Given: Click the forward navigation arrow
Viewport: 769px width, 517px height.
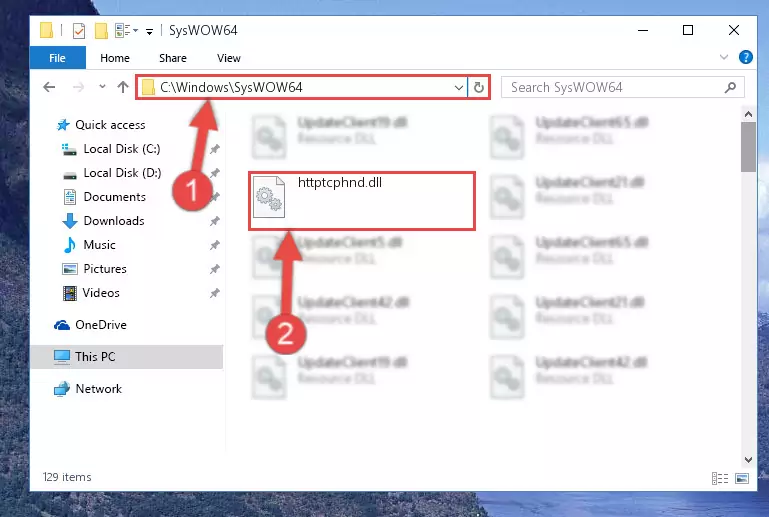Looking at the screenshot, I should [x=78, y=87].
